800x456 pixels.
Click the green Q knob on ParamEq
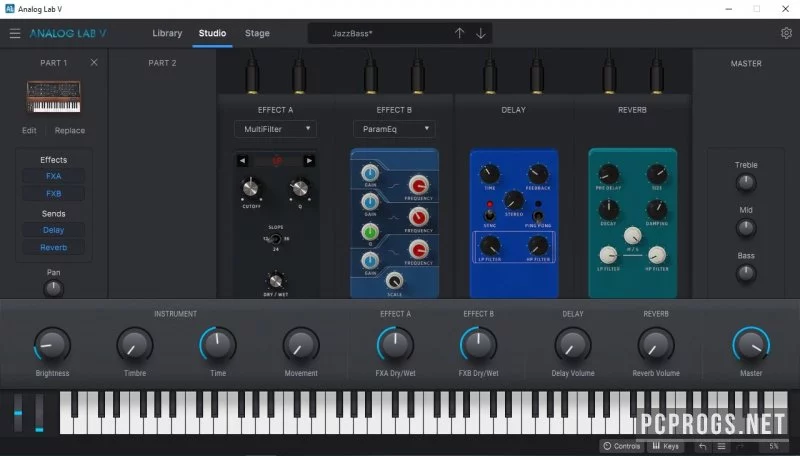(x=370, y=232)
